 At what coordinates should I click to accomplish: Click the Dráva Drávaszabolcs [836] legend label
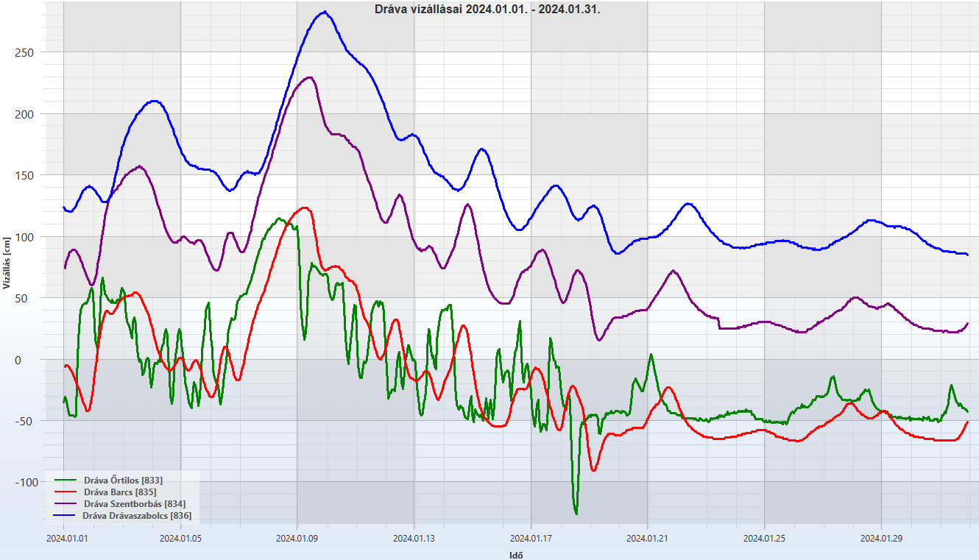point(137,516)
